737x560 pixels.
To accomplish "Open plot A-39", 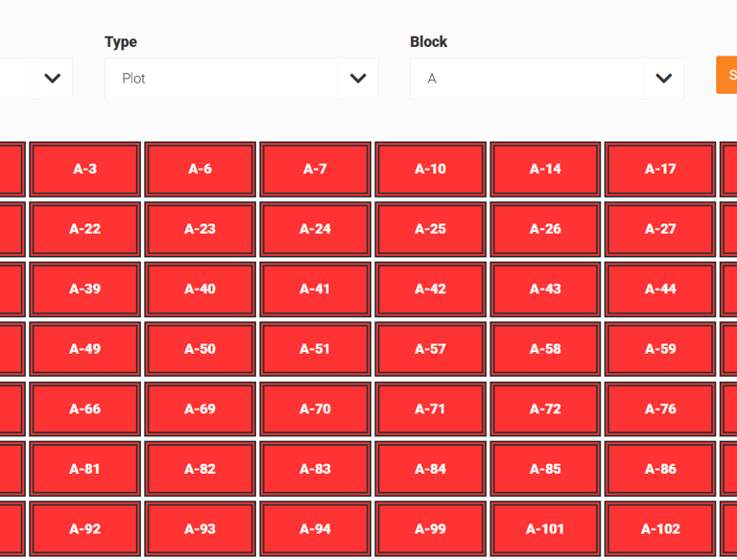I will [85, 289].
